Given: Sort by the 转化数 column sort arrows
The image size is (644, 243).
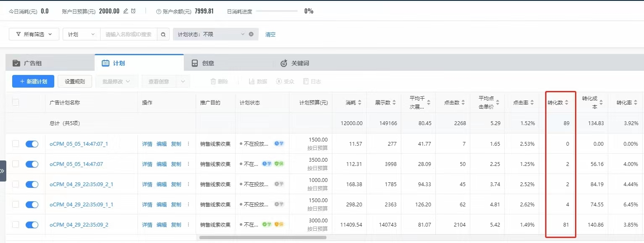Looking at the screenshot, I should (x=567, y=102).
